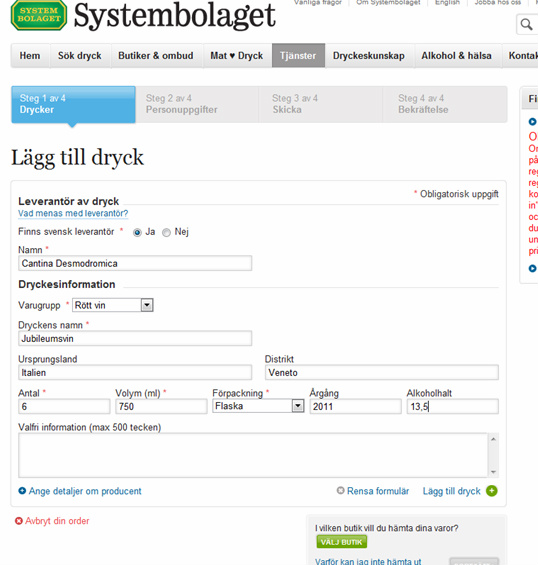Click the Volym (ml) field with 750

point(161,406)
